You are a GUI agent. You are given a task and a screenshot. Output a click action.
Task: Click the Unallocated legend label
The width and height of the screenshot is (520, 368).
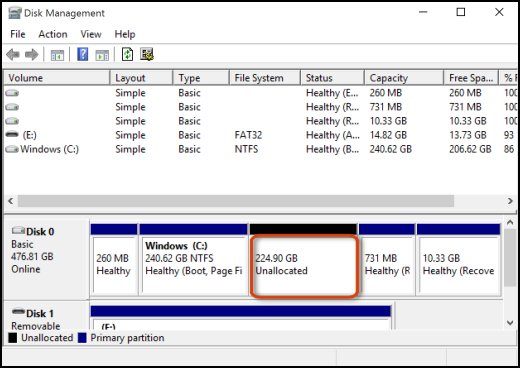(47, 338)
